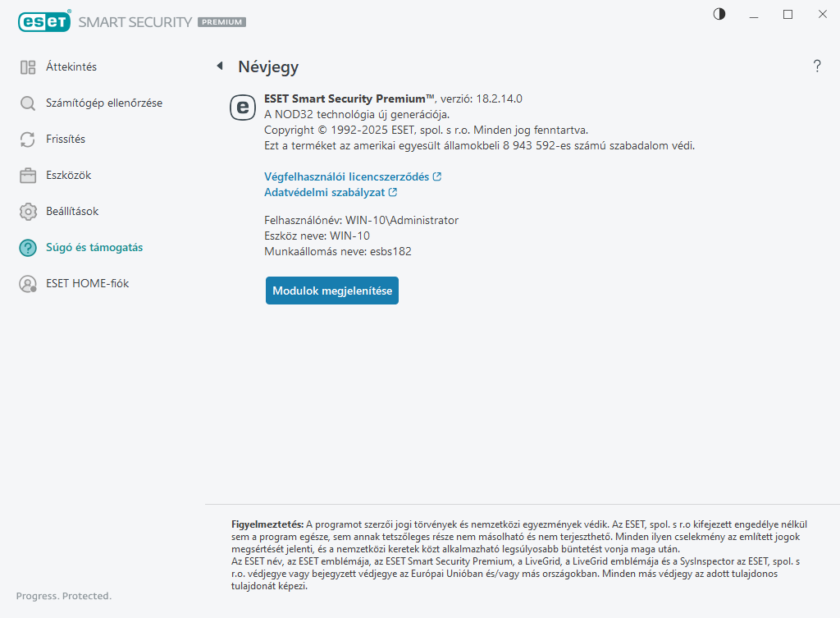The height and width of the screenshot is (618, 840).
Task: Go back using the Névjegy arrow
Action: [x=220, y=66]
